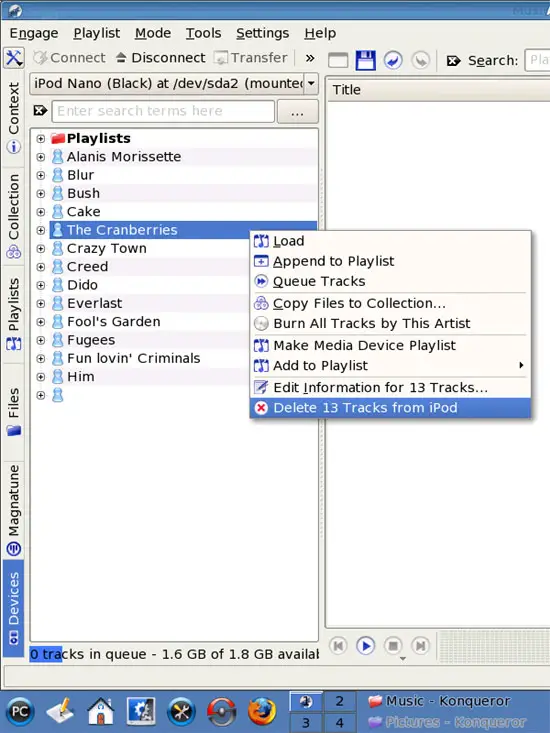
Task: Switch to the Collection sidebar tab
Action: pos(14,216)
